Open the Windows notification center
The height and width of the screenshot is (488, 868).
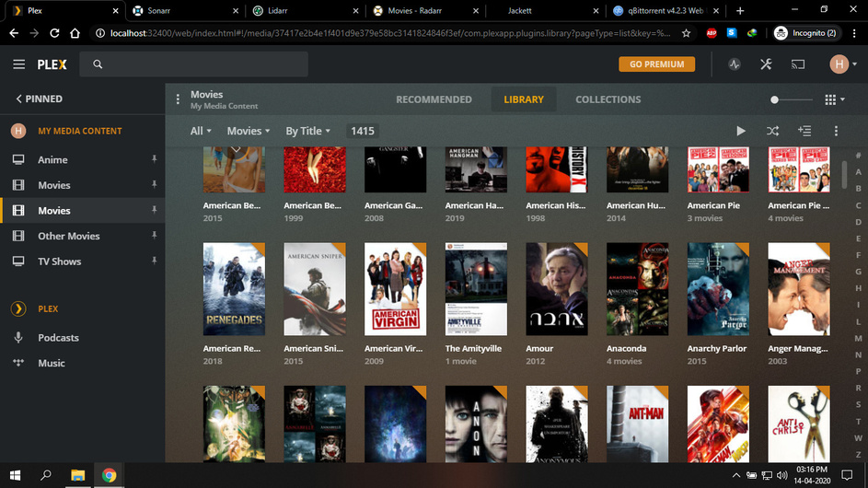pos(847,475)
